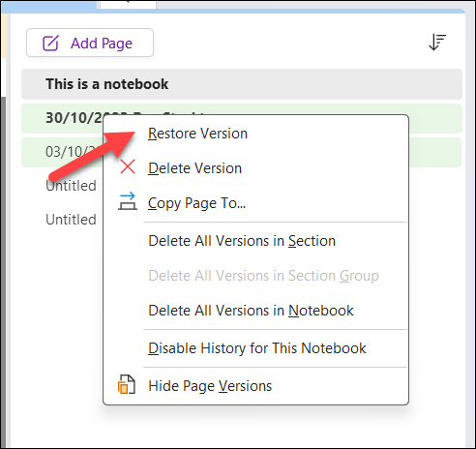Screen dimensions: 476x449
Task: Click the Add Page button
Action: (x=90, y=43)
